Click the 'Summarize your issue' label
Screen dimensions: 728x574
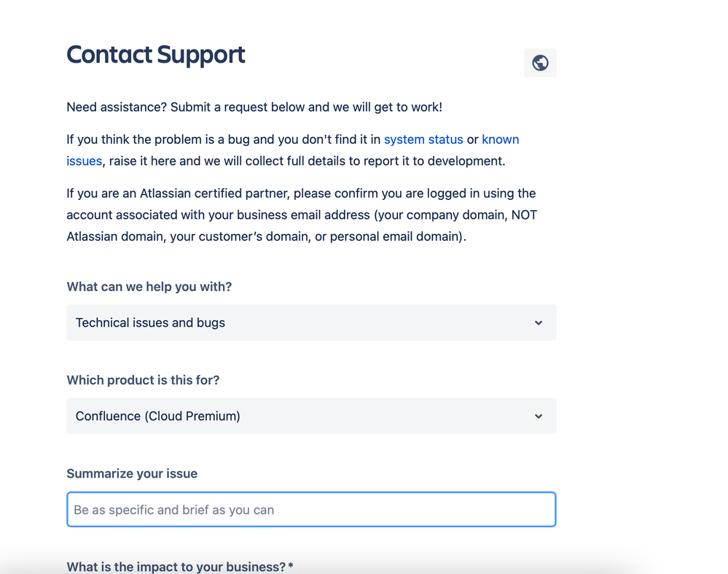(x=132, y=473)
